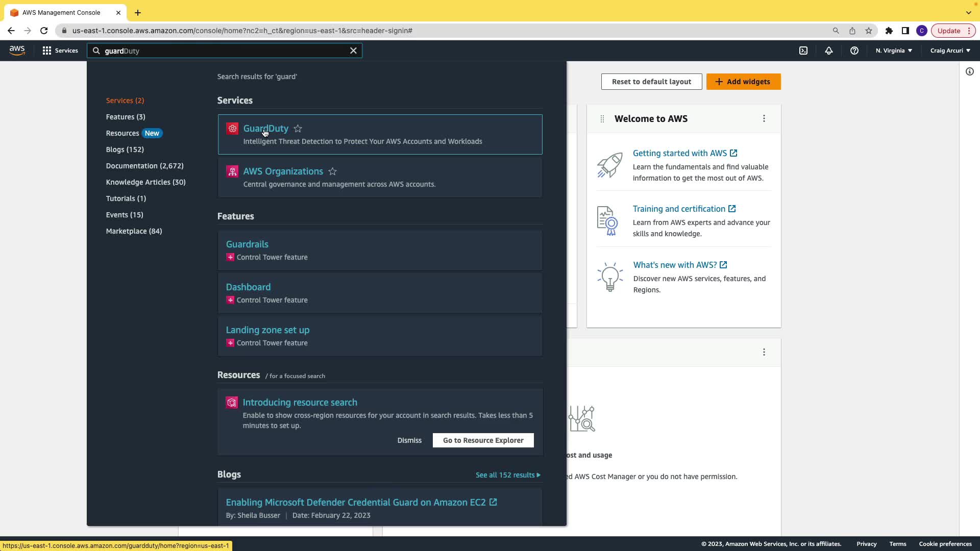Open the help question mark icon
The height and width of the screenshot is (551, 980).
pyautogui.click(x=854, y=51)
